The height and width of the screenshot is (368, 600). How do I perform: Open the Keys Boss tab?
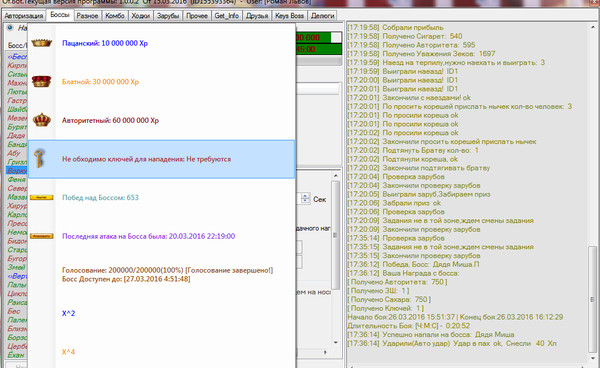289,16
